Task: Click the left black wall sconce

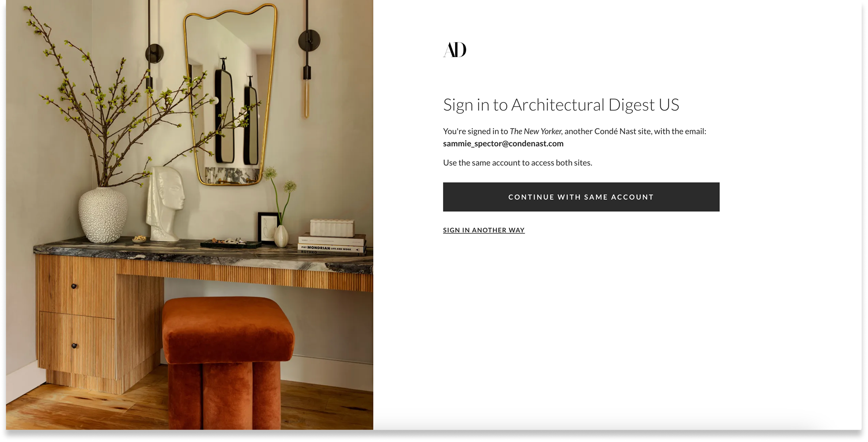Action: click(x=152, y=63)
